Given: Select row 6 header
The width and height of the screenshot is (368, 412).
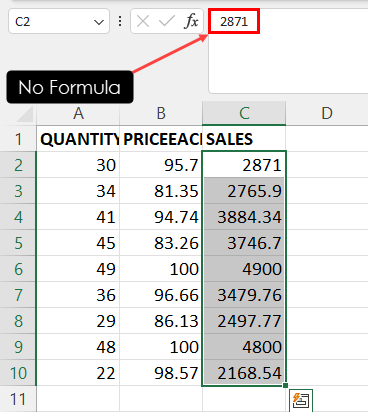Looking at the screenshot, I should click(x=18, y=269).
